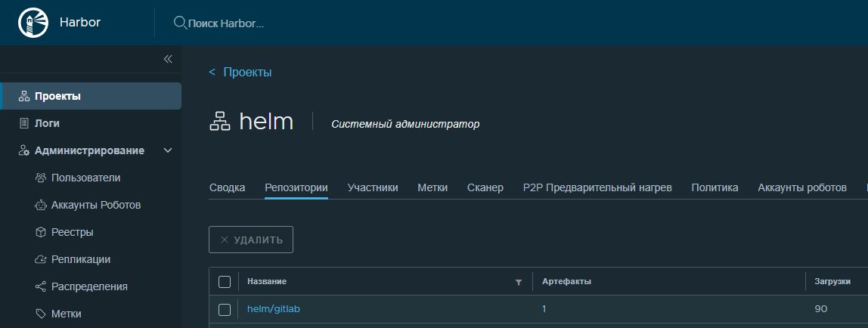Check the helm/gitlab row checkbox
This screenshot has height=328, width=868.
click(x=224, y=309)
